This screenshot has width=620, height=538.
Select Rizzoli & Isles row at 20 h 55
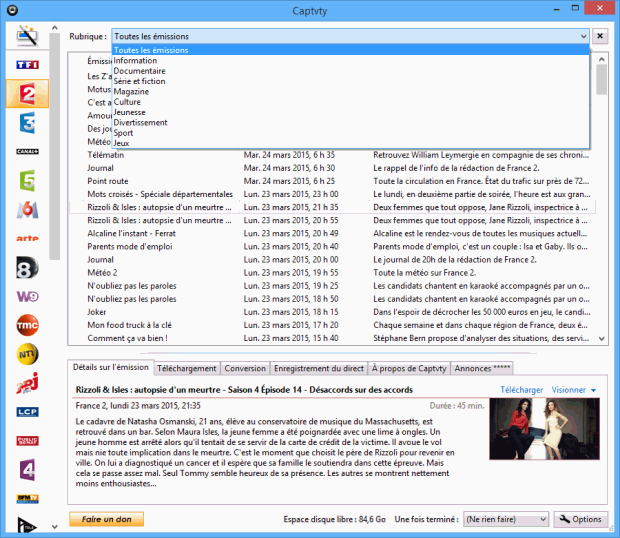click(x=332, y=220)
